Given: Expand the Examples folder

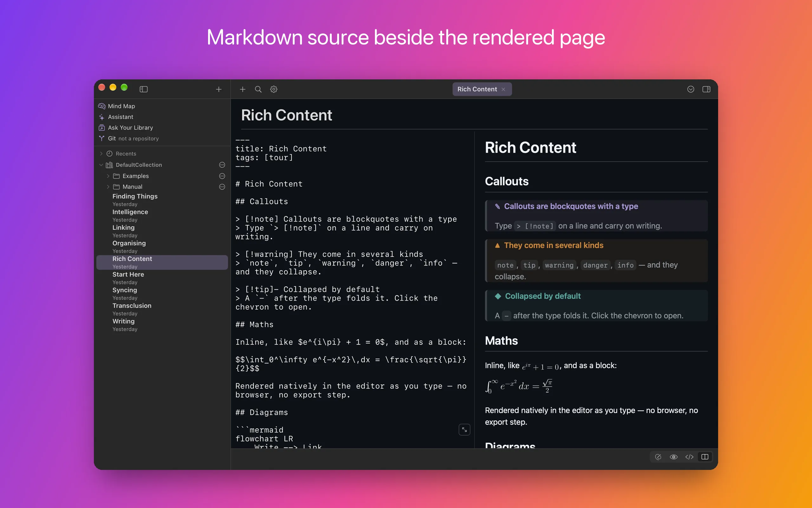Looking at the screenshot, I should pyautogui.click(x=108, y=176).
